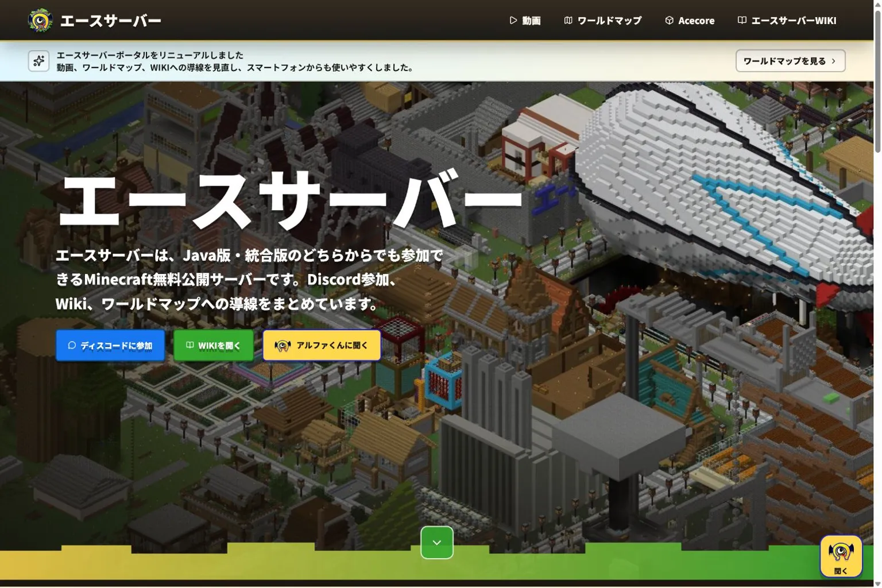This screenshot has height=588, width=882.
Task: Click the ディスコードに参加 button
Action: click(x=110, y=345)
